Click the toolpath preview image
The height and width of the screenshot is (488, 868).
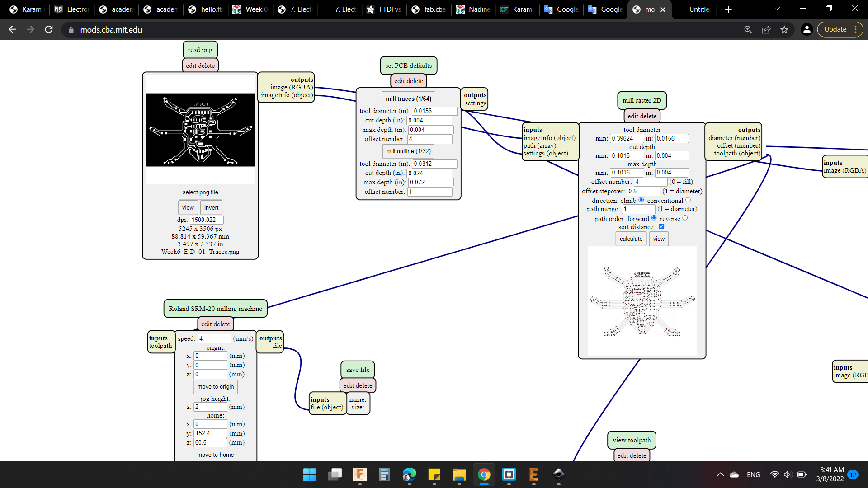click(642, 301)
